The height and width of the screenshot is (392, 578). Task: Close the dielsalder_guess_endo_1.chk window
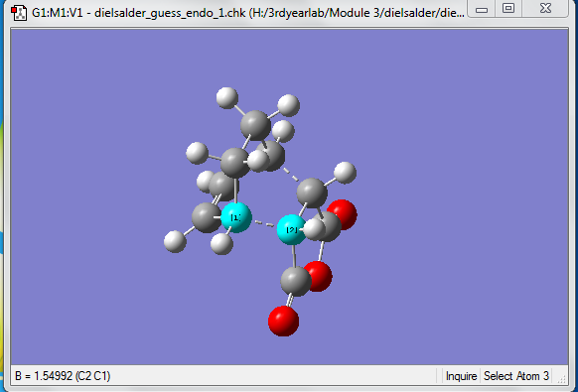[545, 9]
